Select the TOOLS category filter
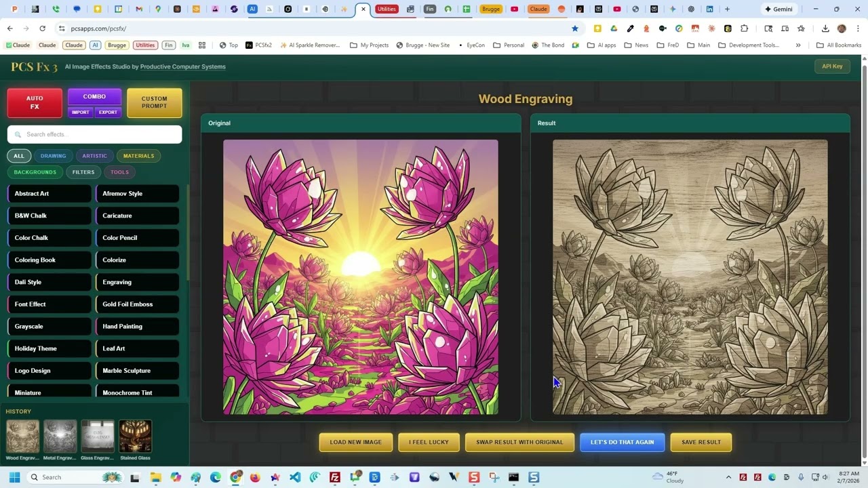 coord(119,172)
